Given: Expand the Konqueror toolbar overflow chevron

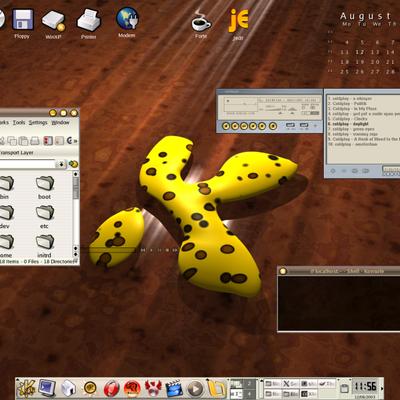Looking at the screenshot, I should tap(75, 141).
